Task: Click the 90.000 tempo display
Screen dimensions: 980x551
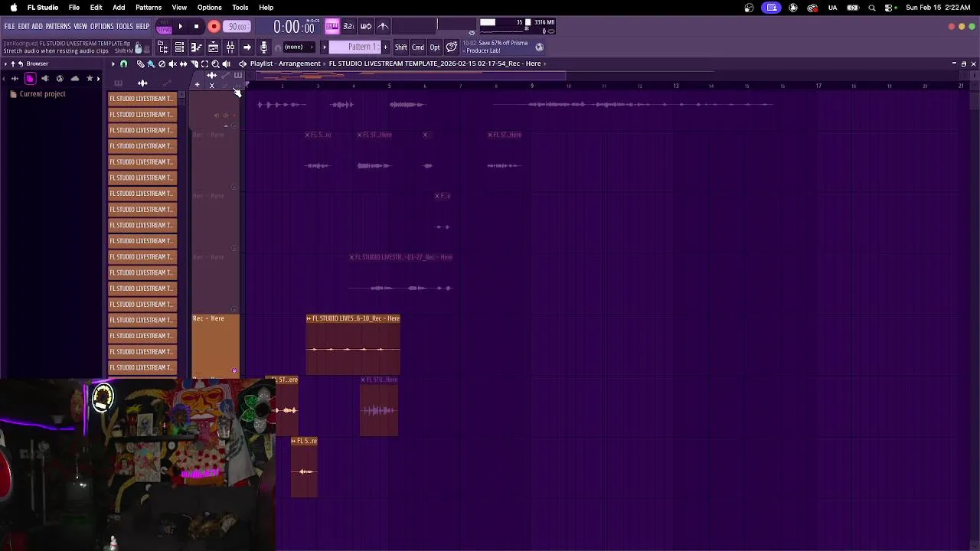Action: coord(237,26)
